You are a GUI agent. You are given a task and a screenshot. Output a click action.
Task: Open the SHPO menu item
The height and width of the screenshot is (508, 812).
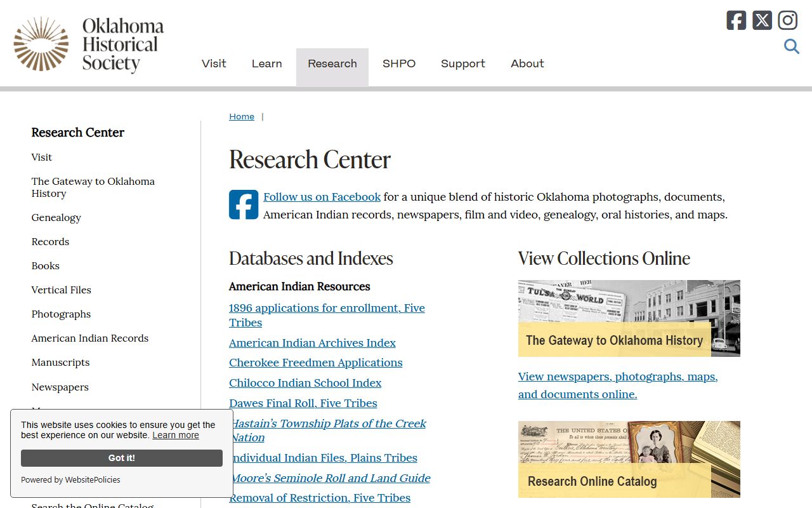pos(399,63)
